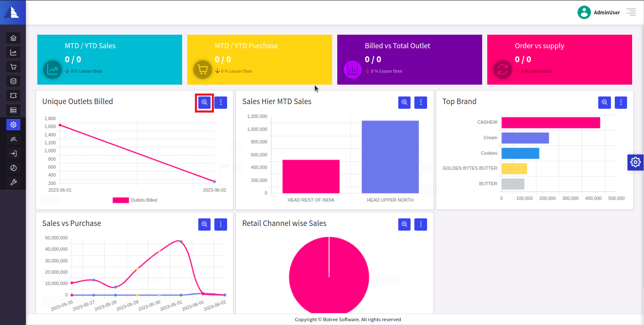
Task: Click the MTD / YTD Purchase cart icon
Action: coord(203,69)
